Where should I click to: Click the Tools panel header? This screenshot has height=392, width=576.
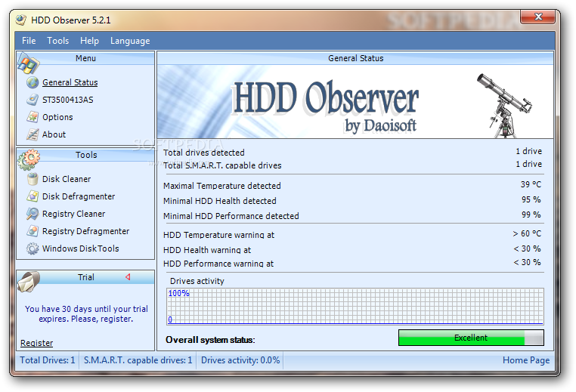pos(85,155)
